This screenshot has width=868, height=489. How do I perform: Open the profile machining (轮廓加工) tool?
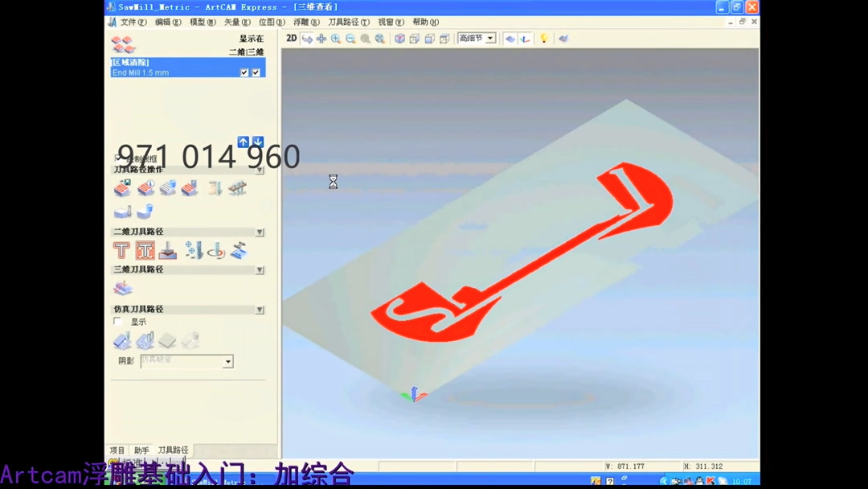click(121, 249)
